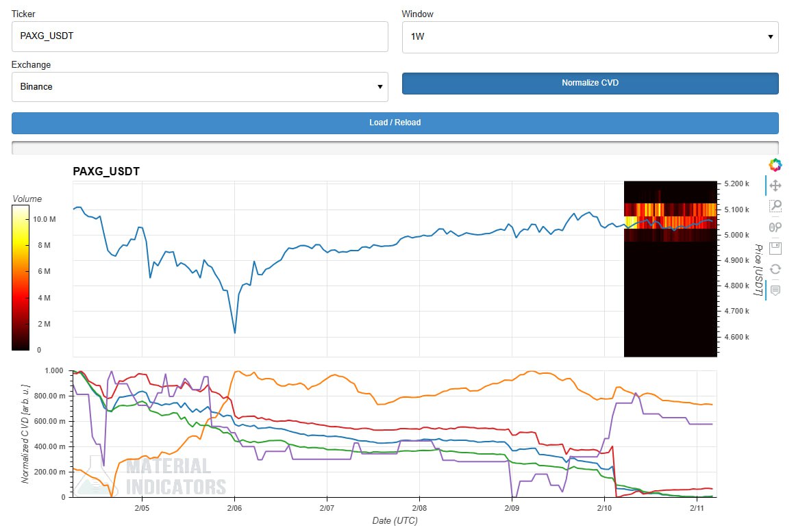Click the Window dropdown arrow

point(770,37)
